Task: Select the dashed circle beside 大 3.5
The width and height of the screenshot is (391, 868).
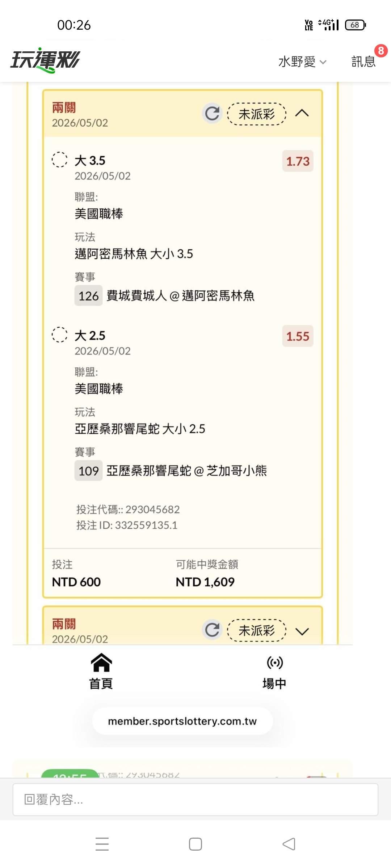Action: coord(59,159)
